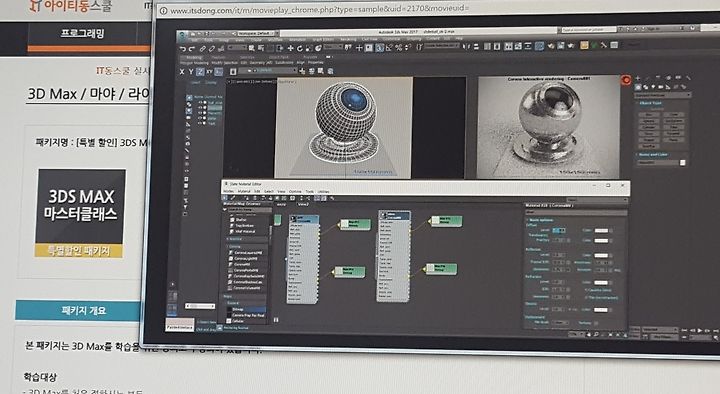The width and height of the screenshot is (720, 394).
Task: Click the browser address bar URL
Action: pyautogui.click(x=320, y=9)
